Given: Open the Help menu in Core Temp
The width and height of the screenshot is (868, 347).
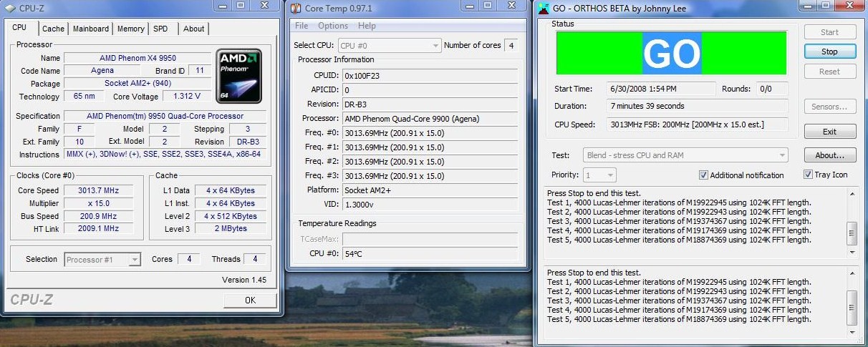Looking at the screenshot, I should [x=367, y=26].
